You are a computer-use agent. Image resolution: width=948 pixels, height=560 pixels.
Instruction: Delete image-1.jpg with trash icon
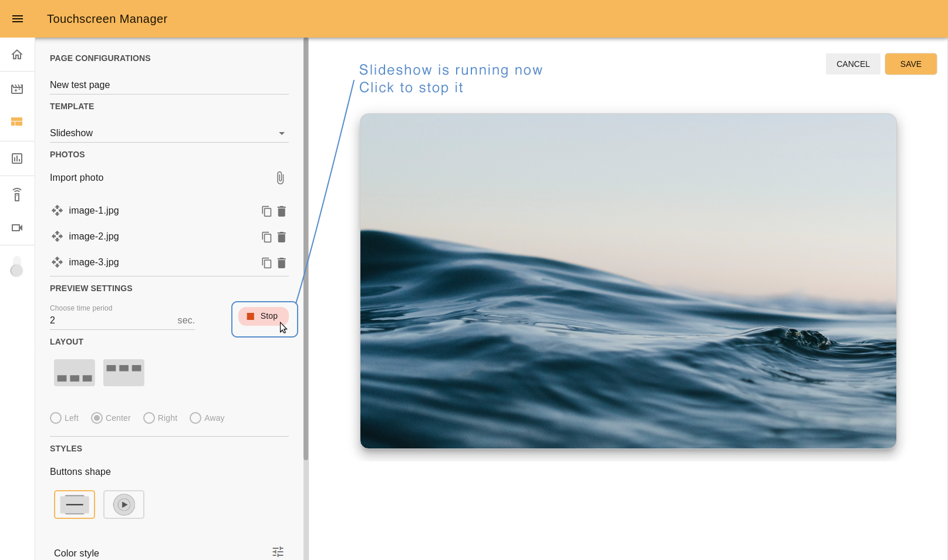click(282, 211)
